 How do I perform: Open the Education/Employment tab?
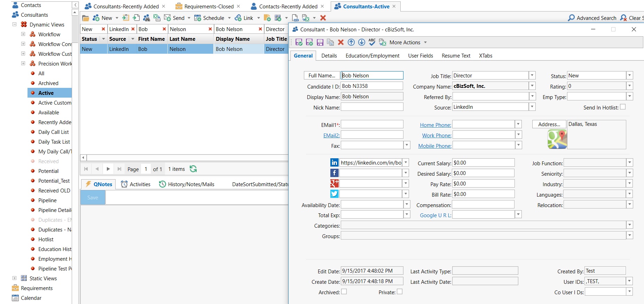tap(372, 56)
